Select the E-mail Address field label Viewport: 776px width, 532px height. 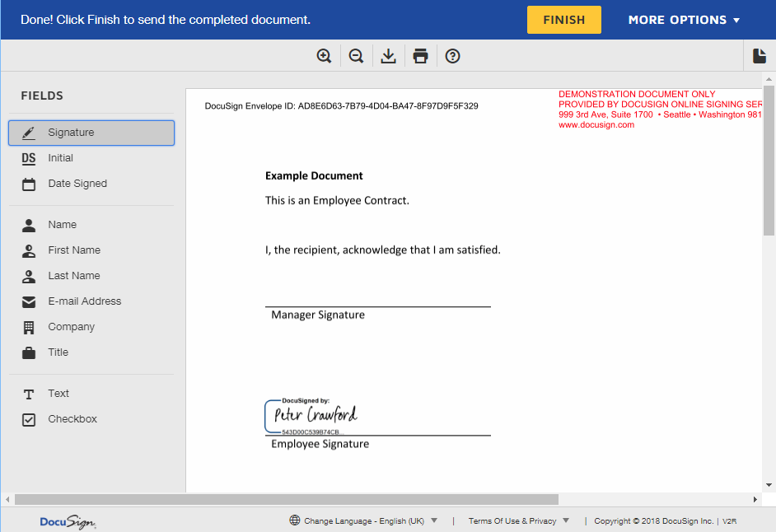click(x=84, y=301)
